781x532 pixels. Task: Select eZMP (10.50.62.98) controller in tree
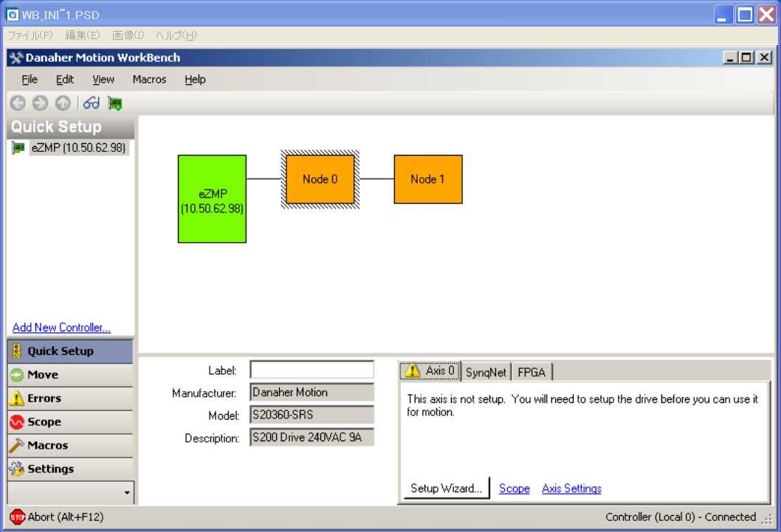(x=79, y=148)
